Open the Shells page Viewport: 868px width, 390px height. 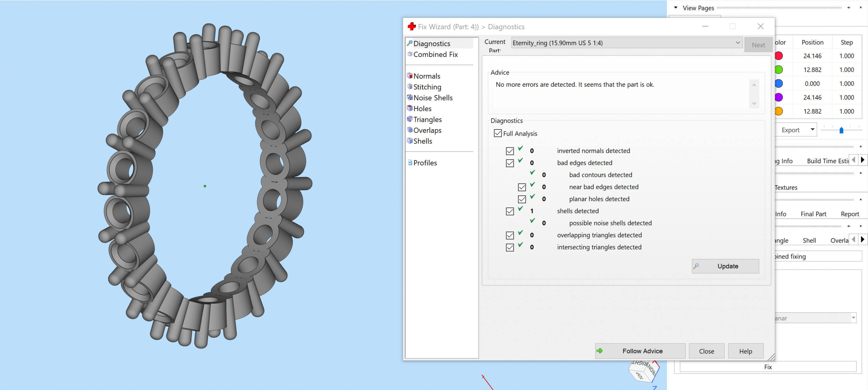422,141
